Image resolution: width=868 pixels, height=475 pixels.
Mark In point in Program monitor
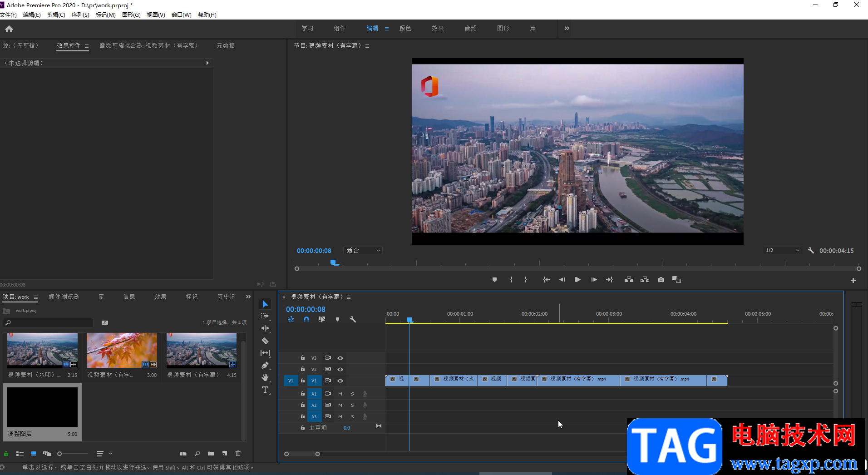(511, 280)
